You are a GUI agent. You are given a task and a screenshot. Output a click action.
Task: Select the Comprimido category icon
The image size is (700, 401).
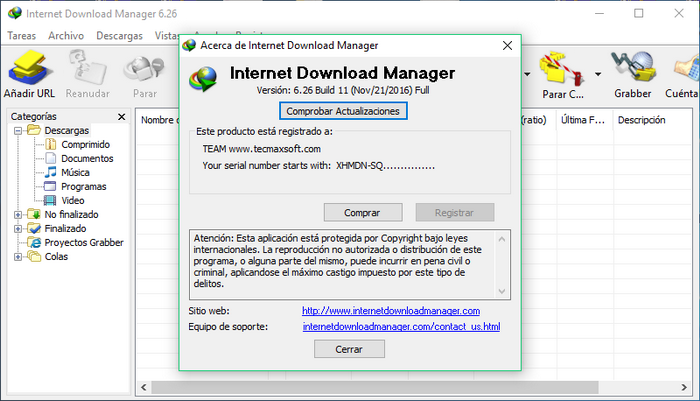[50, 144]
